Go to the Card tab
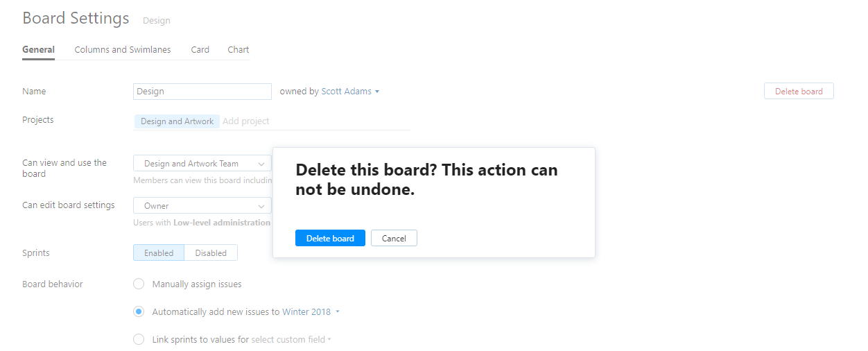This screenshot has height=351, width=868. coord(200,50)
